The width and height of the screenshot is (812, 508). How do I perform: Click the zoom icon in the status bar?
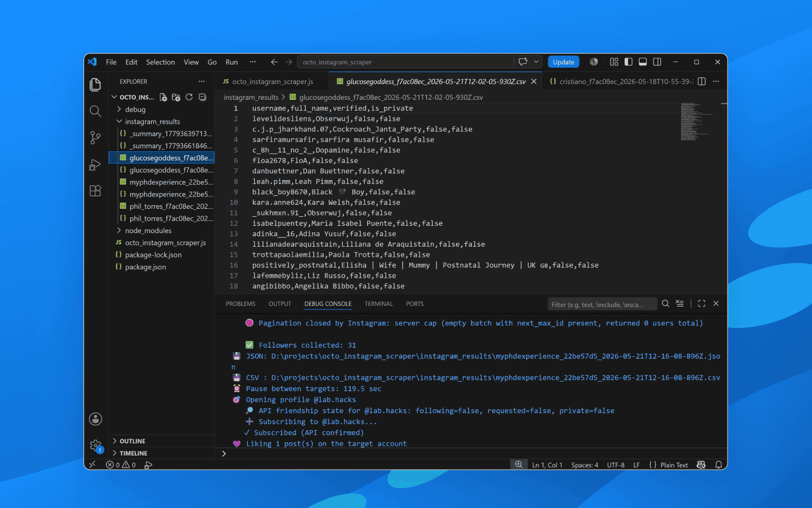518,465
